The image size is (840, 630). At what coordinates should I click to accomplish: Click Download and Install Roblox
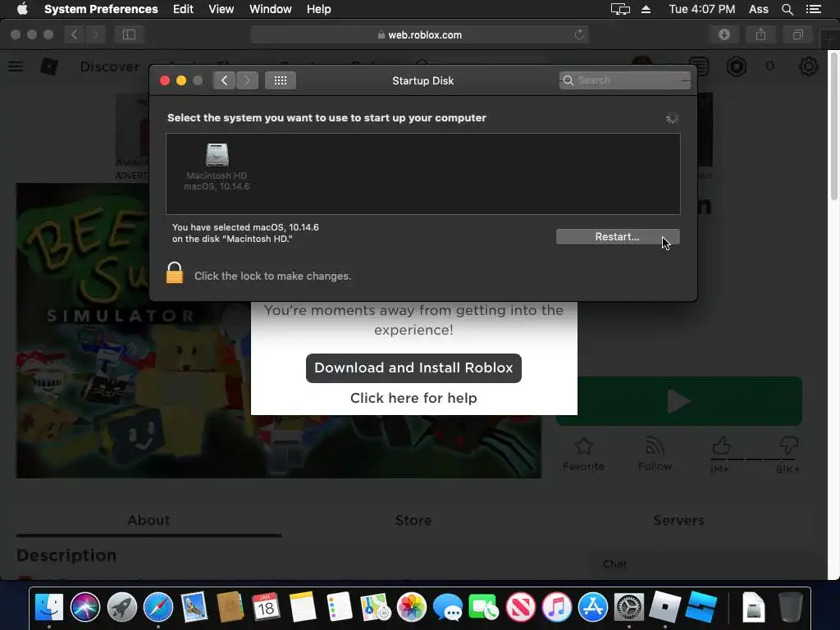pos(413,368)
